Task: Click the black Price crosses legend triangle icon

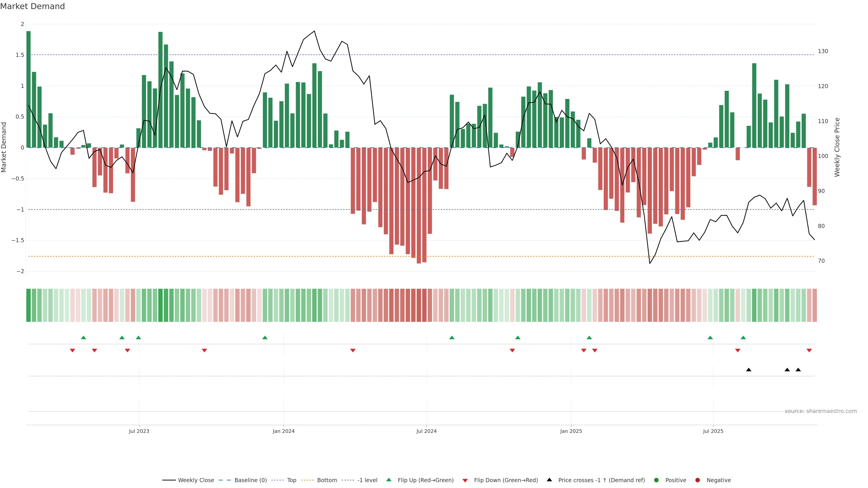Action: tap(549, 480)
